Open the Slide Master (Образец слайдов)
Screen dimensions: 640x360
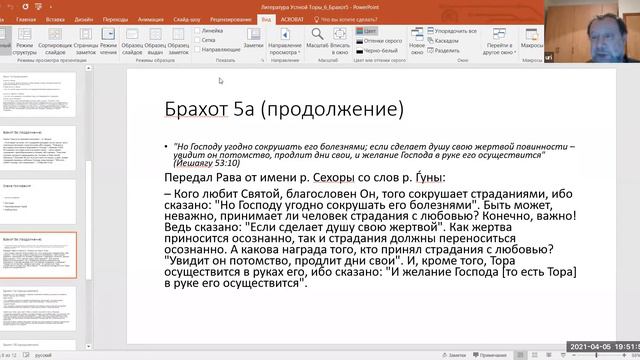point(132,42)
